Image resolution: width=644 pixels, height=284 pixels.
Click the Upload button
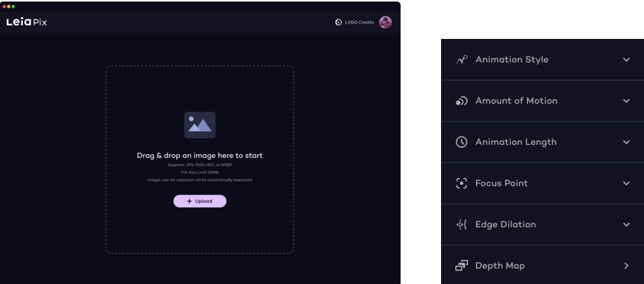(x=200, y=201)
